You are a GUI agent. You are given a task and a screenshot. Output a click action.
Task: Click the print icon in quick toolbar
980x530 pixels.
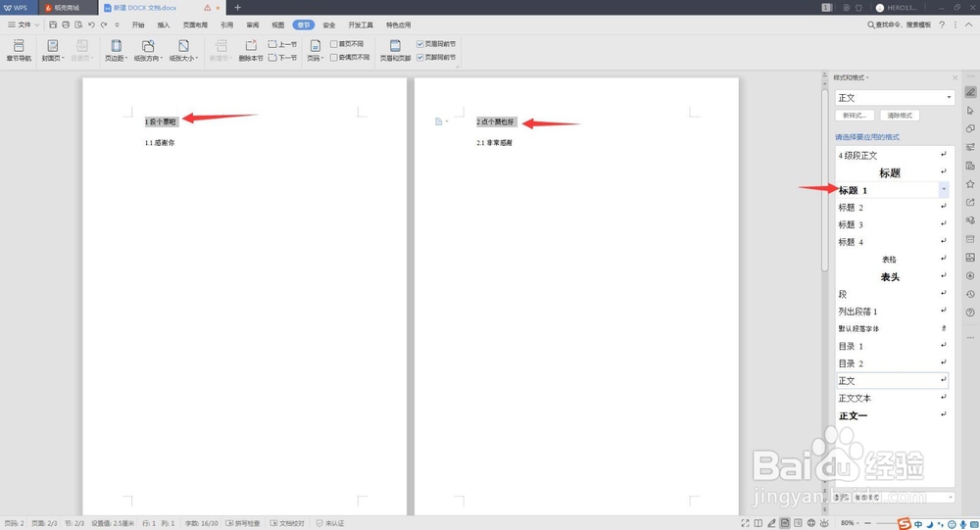click(x=66, y=25)
